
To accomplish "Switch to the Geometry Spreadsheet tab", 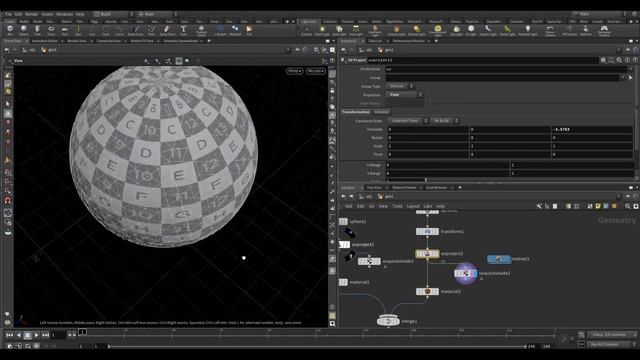I will 180,41.
